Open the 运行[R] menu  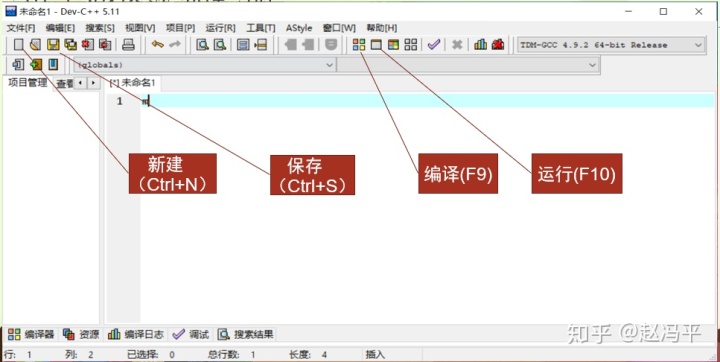pos(220,28)
